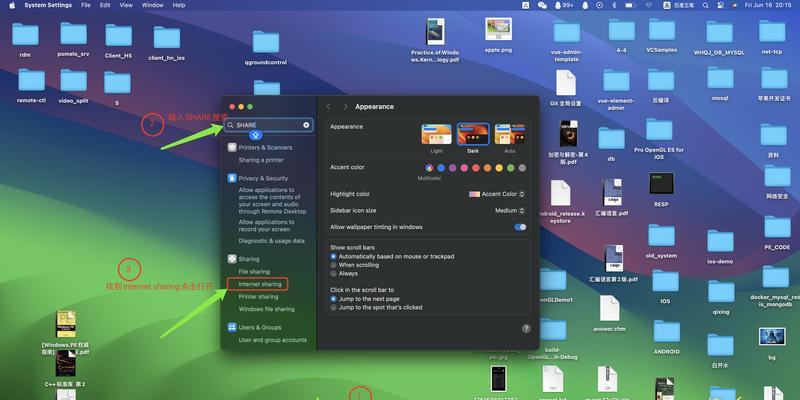Viewport: 800px width, 400px height.
Task: Select the mssql folder
Action: click(720, 78)
